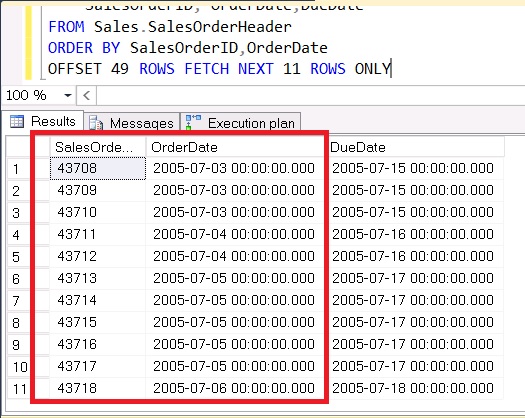Select cell 43714

click(x=97, y=300)
